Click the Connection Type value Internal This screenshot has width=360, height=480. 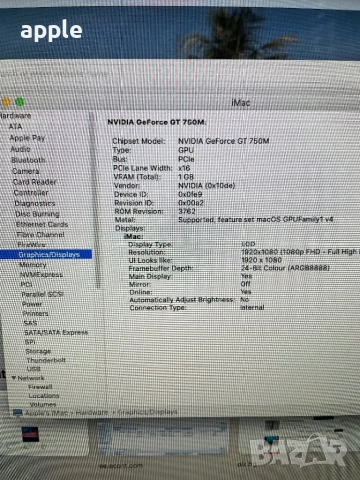click(252, 307)
